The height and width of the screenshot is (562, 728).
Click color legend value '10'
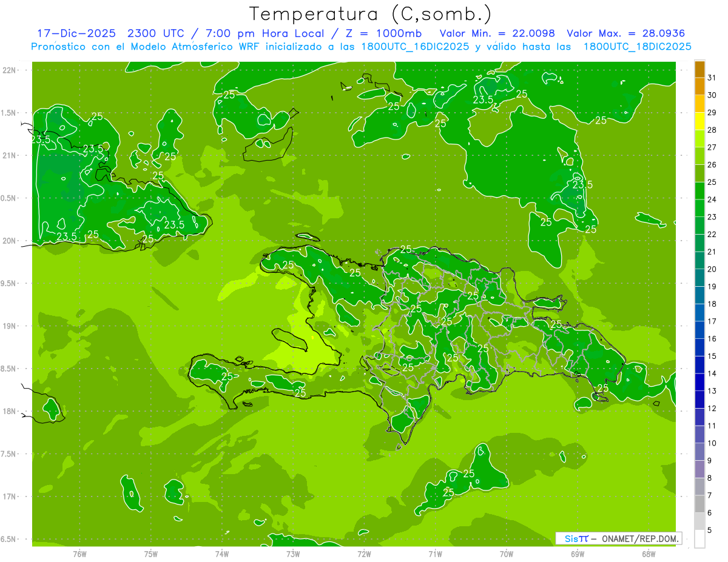[712, 443]
